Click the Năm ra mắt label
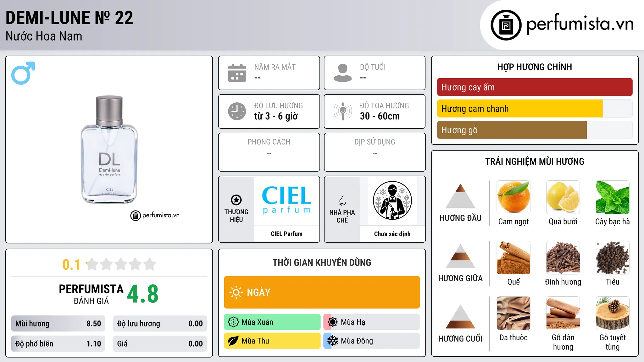644x362 pixels. (275, 67)
